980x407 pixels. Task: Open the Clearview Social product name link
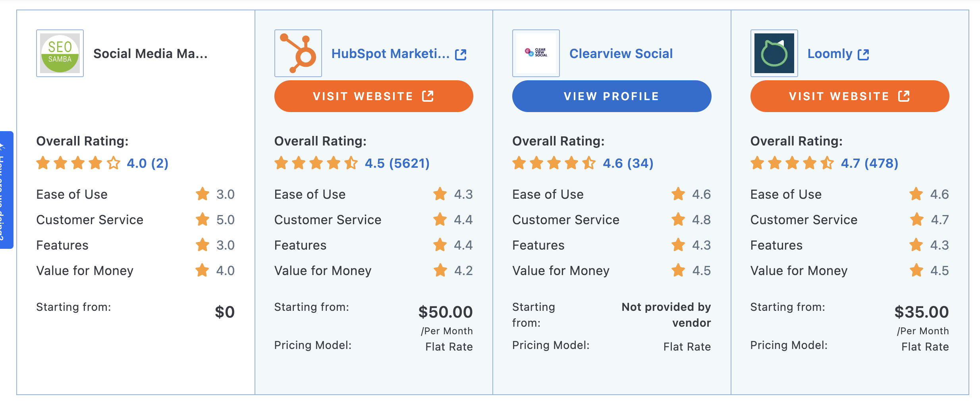(x=621, y=53)
